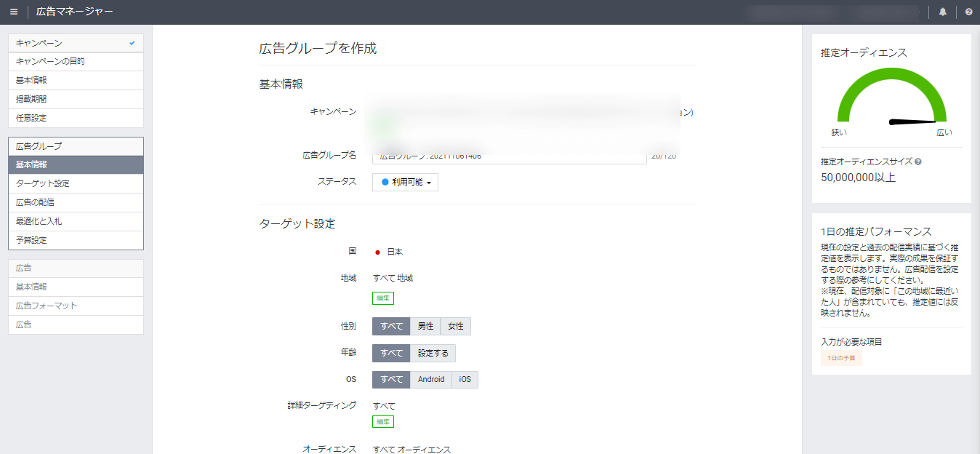Screen dimensions: 980x454
Task: Select Android OS option
Action: point(431,379)
